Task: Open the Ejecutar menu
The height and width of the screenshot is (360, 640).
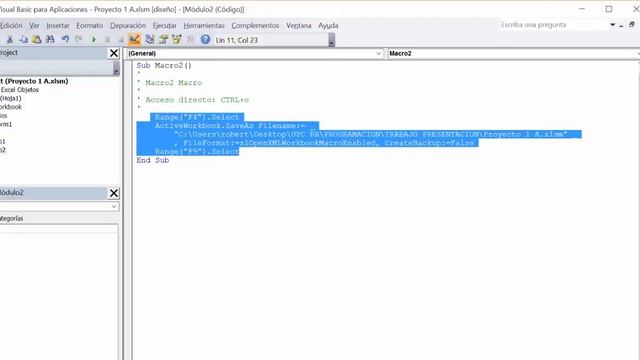Action: point(164,25)
